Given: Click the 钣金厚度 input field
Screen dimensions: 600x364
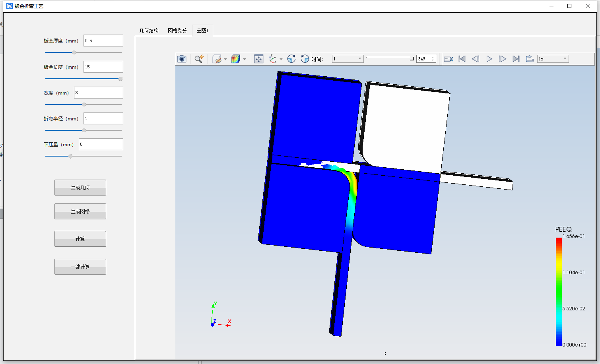Looking at the screenshot, I should (103, 41).
